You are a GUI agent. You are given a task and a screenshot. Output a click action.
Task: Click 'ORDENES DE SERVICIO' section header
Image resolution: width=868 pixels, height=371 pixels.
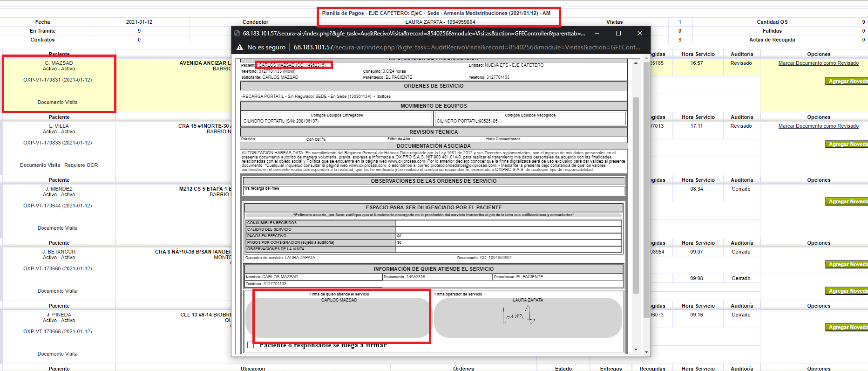pyautogui.click(x=434, y=86)
